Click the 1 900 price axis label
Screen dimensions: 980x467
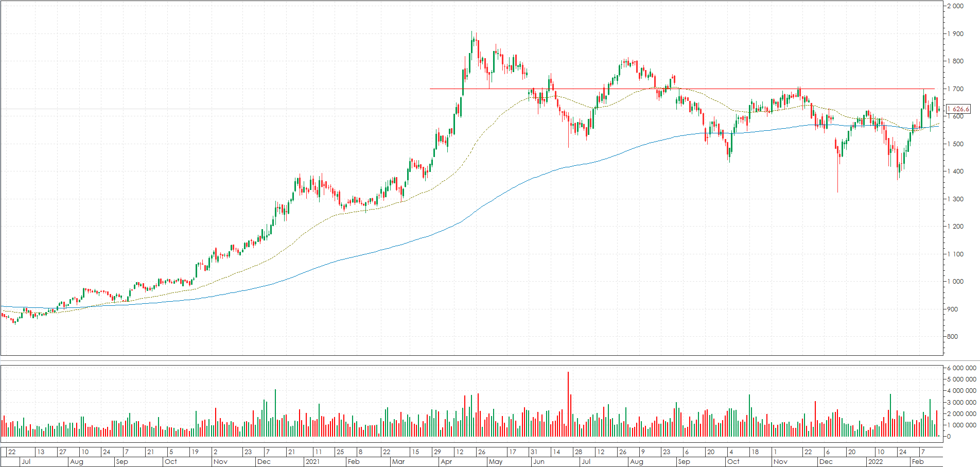click(956, 34)
